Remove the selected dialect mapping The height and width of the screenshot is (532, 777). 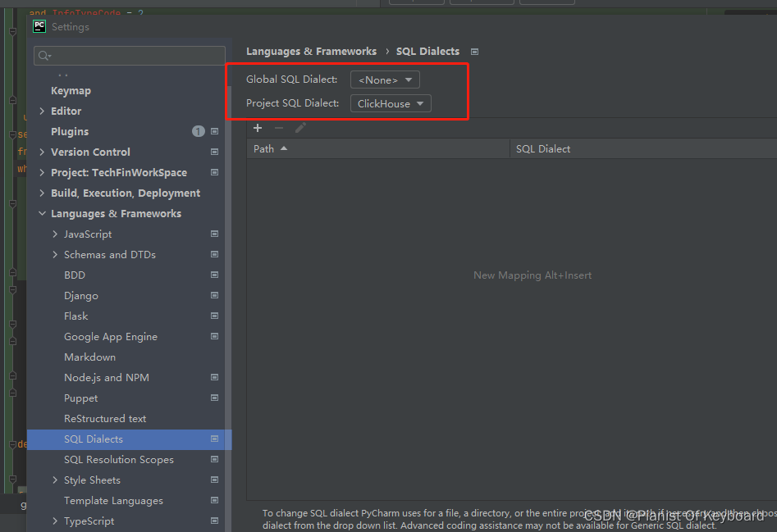279,128
